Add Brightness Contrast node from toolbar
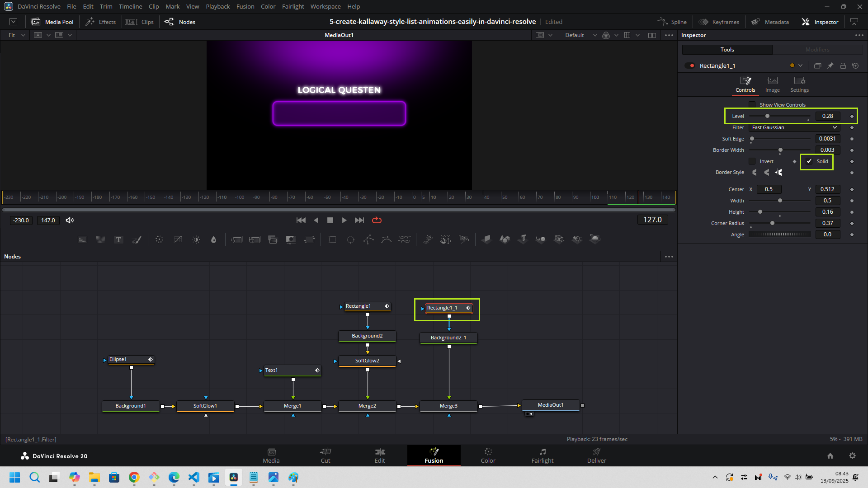868x488 pixels. click(x=196, y=239)
